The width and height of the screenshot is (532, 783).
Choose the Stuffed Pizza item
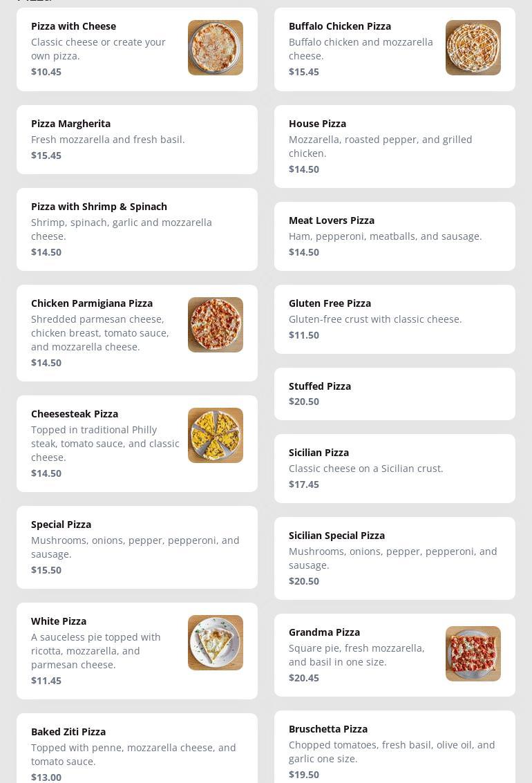point(395,393)
